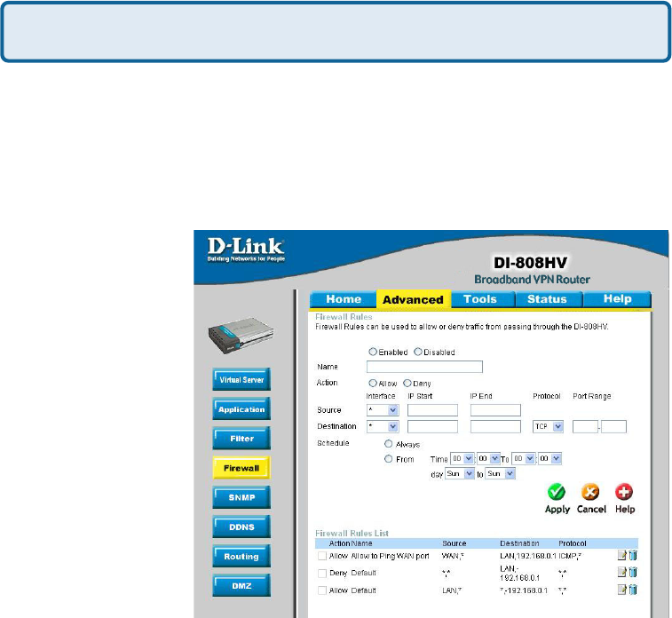Open the Source interface dropdown

coord(383,410)
